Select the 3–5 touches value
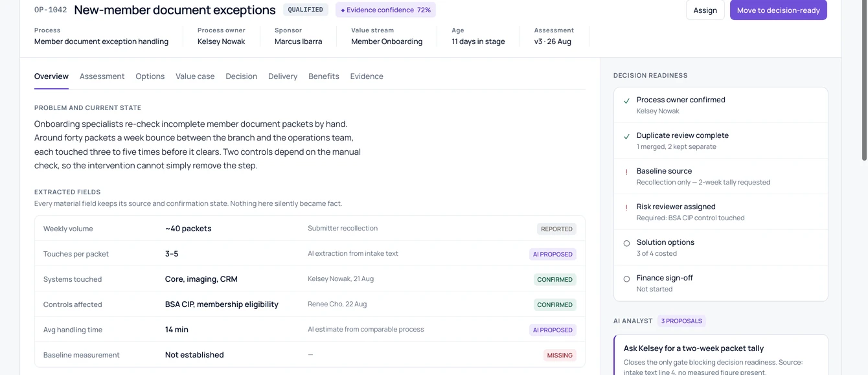The height and width of the screenshot is (375, 868). coord(172,254)
